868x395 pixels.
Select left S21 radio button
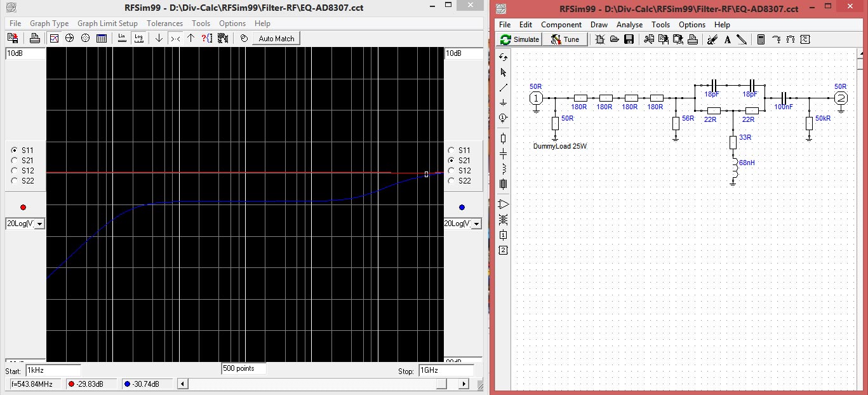[15, 161]
